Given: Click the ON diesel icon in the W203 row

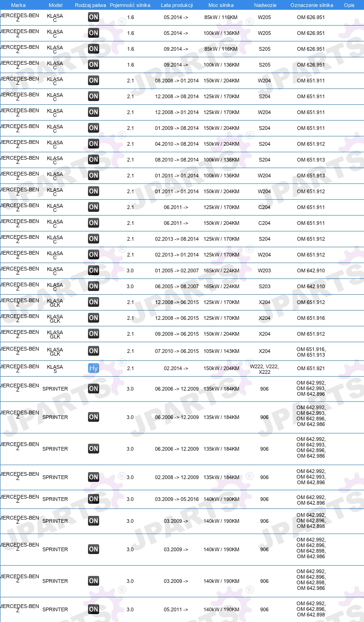Looking at the screenshot, I should tap(94, 270).
